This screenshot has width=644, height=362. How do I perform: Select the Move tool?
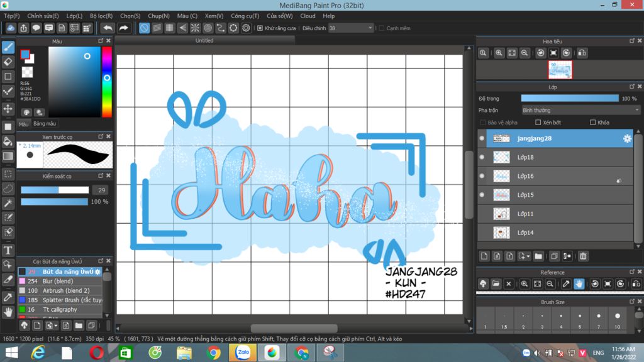[x=8, y=109]
